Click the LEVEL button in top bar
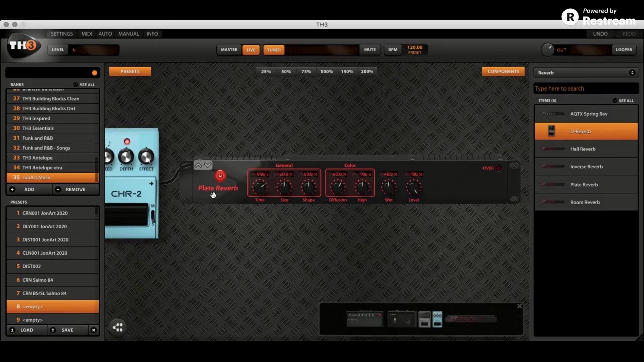Viewport: 644px width, 362px height. (x=58, y=50)
